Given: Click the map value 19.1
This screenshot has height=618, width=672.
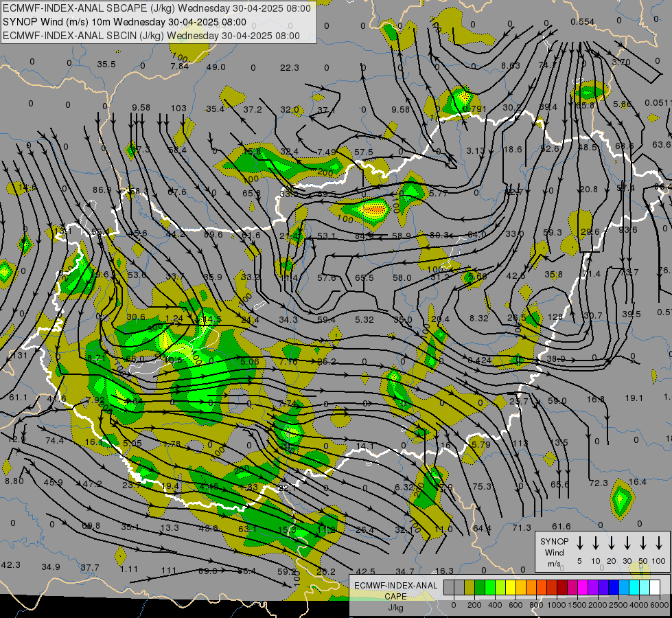Looking at the screenshot, I should coord(634,398).
